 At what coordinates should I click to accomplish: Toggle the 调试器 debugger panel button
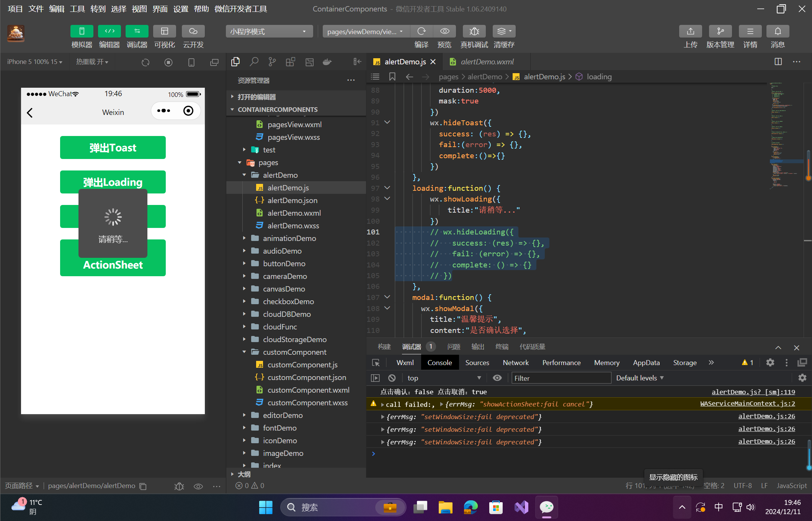click(137, 31)
